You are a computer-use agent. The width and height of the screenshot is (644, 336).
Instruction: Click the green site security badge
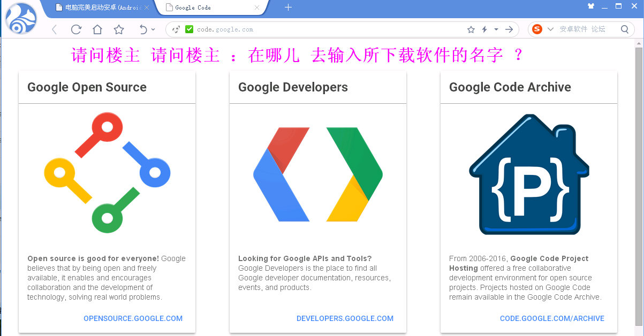click(x=189, y=29)
